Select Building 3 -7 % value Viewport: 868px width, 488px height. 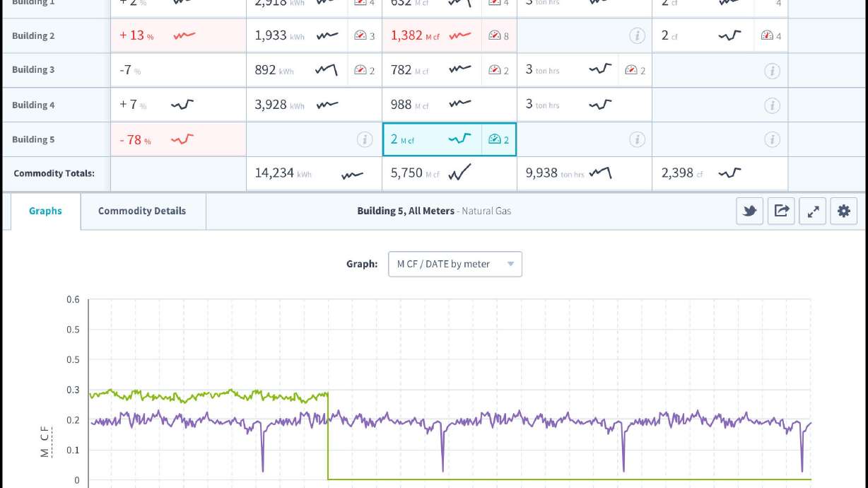[x=130, y=70]
